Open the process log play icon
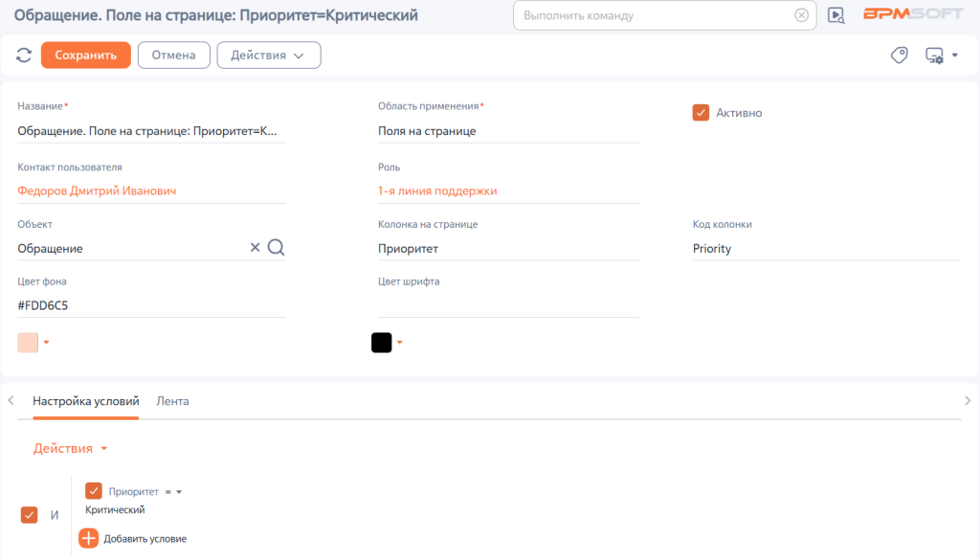Image resolution: width=980 pixels, height=559 pixels. click(836, 15)
